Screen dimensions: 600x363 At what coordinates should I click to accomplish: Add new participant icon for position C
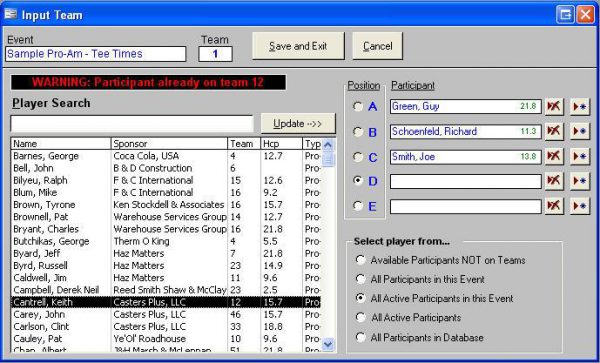point(580,156)
